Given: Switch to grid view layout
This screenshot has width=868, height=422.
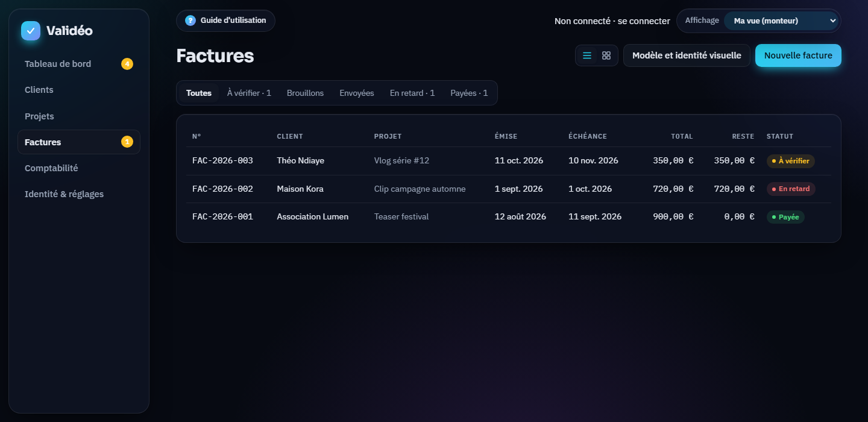Looking at the screenshot, I should (606, 55).
